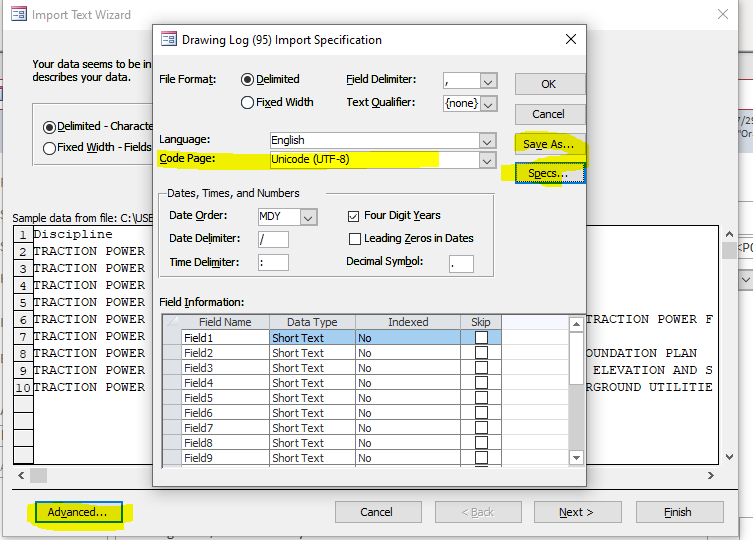The height and width of the screenshot is (540, 753).
Task: Click the row selector beside Field1
Action: [172, 338]
